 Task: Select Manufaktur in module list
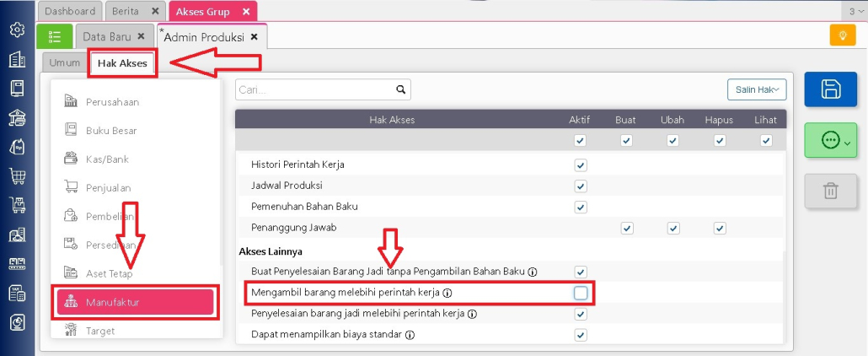click(x=137, y=302)
